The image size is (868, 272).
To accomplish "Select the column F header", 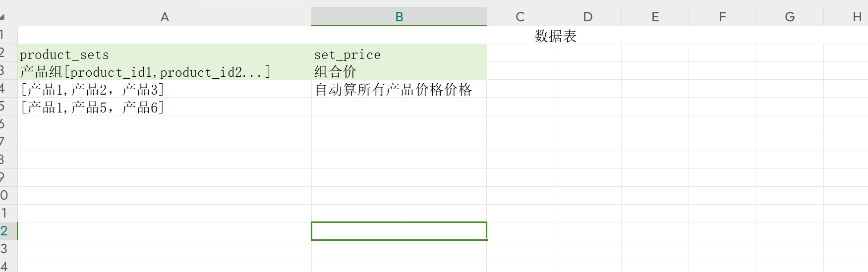I will (x=722, y=17).
